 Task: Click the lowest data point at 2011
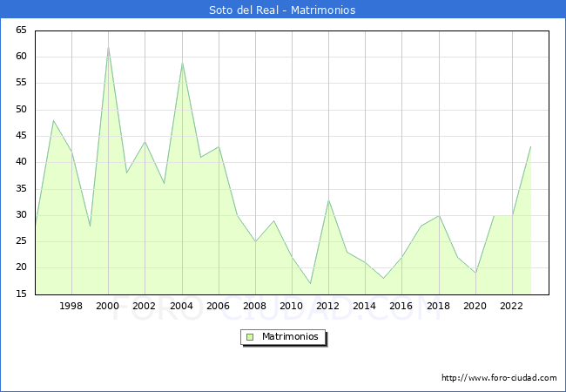click(310, 283)
